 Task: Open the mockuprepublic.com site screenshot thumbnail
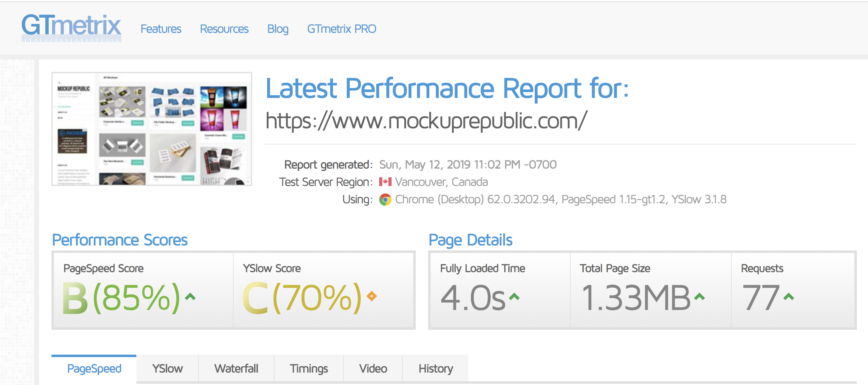coord(151,129)
